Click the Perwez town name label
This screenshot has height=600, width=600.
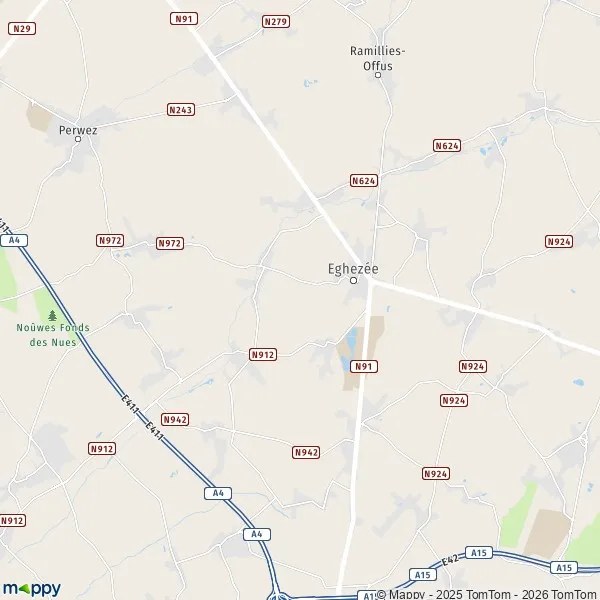click(x=78, y=130)
